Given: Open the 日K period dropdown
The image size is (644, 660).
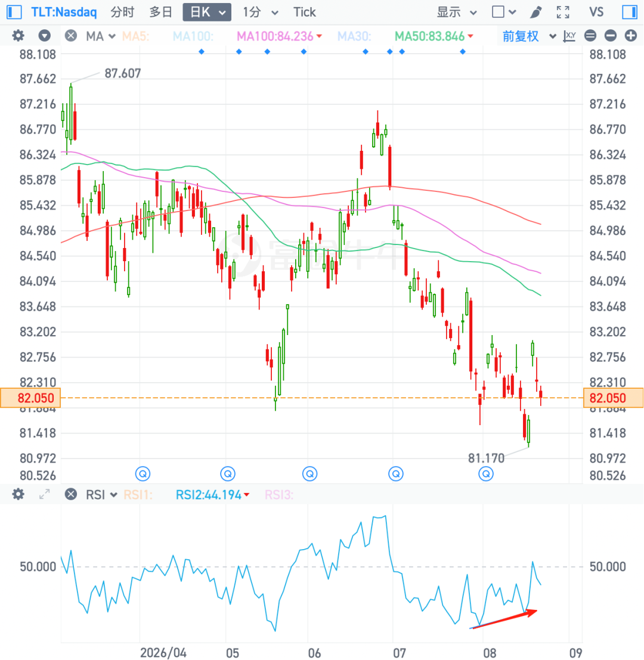Looking at the screenshot, I should pos(207,12).
